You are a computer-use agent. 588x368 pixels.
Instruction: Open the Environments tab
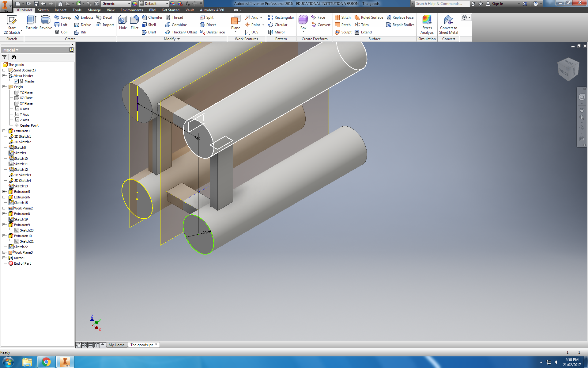(132, 10)
